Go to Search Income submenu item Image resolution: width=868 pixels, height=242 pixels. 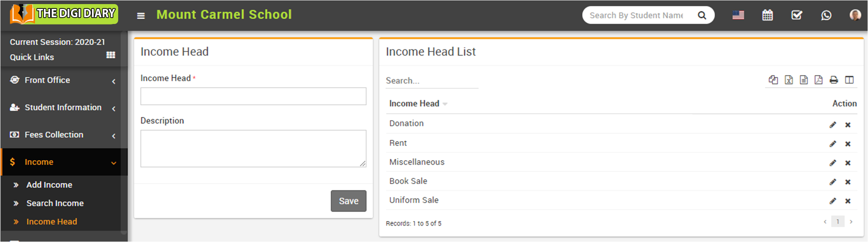tap(55, 203)
